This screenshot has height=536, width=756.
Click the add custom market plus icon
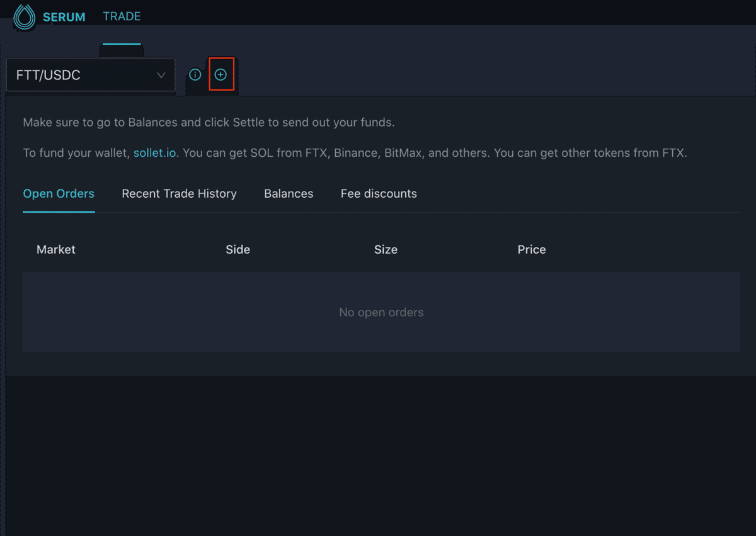pos(220,75)
